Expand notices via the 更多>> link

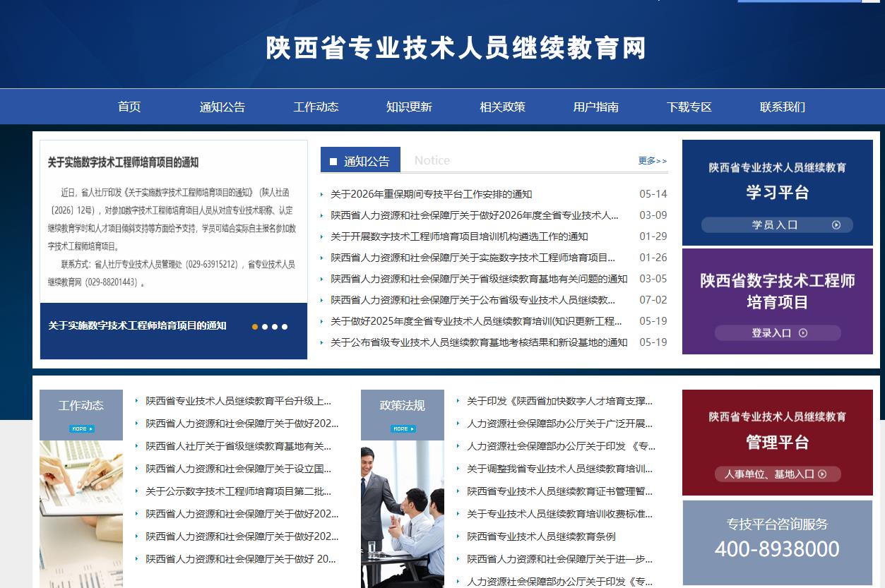point(653,161)
